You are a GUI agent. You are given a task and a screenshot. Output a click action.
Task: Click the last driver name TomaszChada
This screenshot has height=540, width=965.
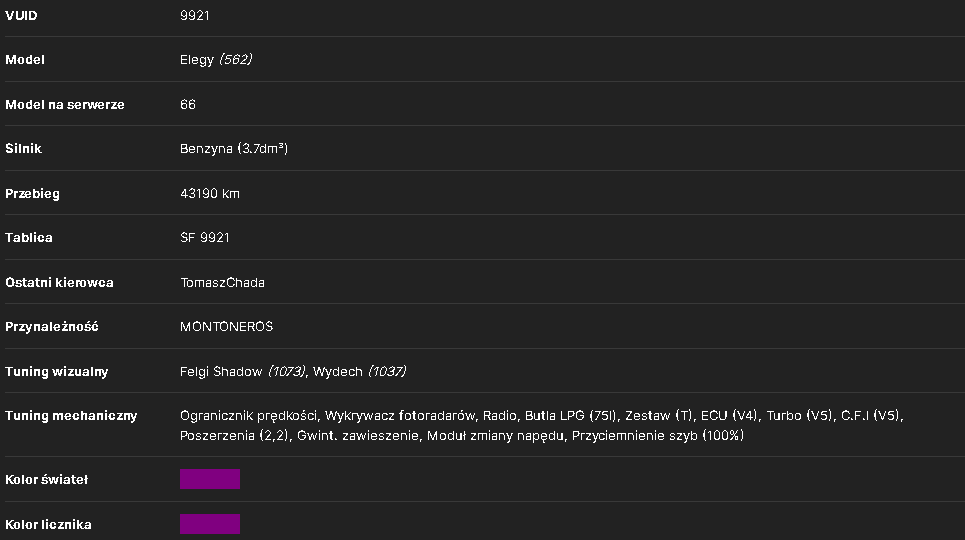[x=222, y=283]
